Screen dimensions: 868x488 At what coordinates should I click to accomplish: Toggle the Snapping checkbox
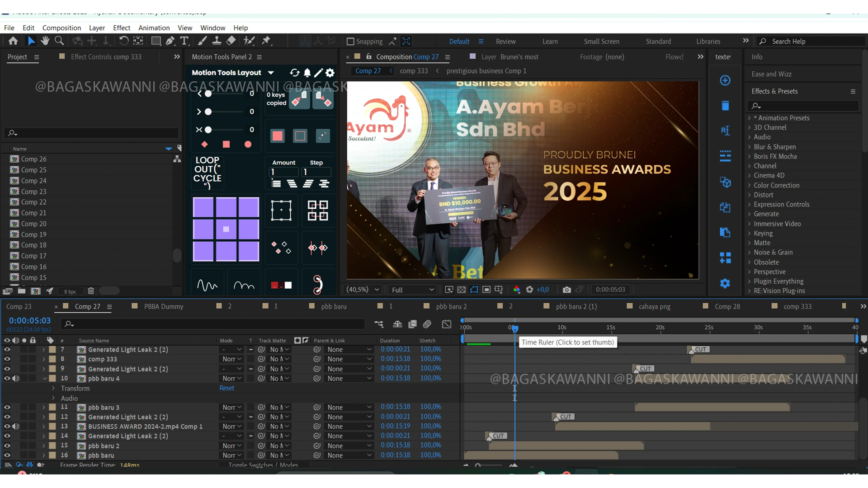350,42
